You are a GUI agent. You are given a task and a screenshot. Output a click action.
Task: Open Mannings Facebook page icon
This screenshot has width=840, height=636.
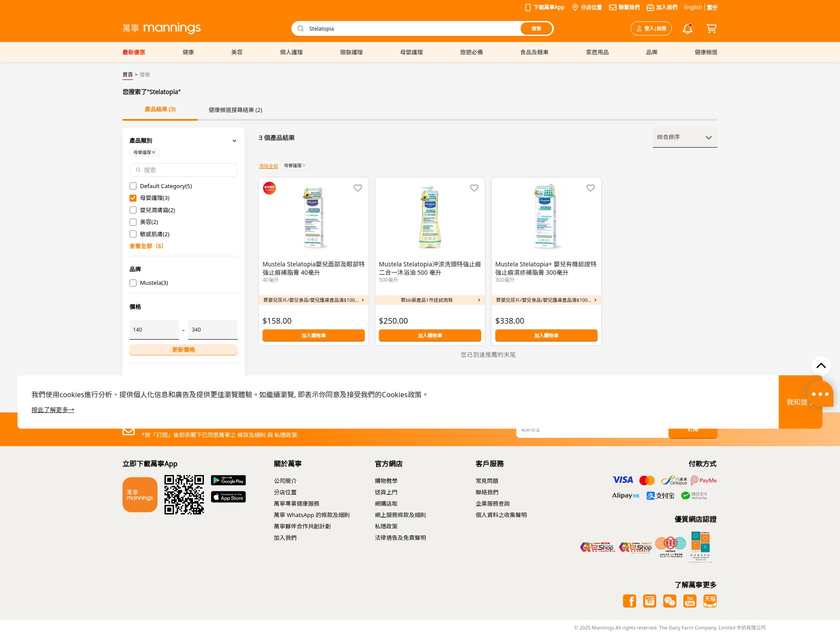[x=630, y=601]
